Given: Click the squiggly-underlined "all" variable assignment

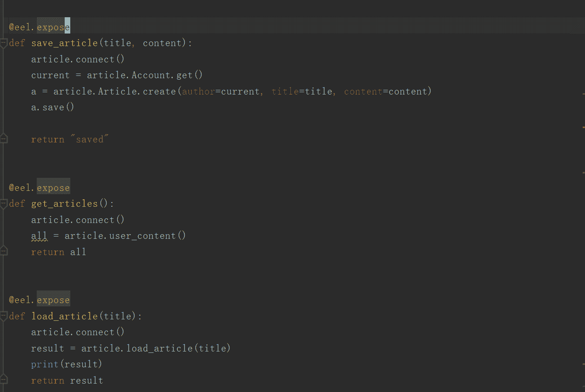Looking at the screenshot, I should click(x=39, y=236).
